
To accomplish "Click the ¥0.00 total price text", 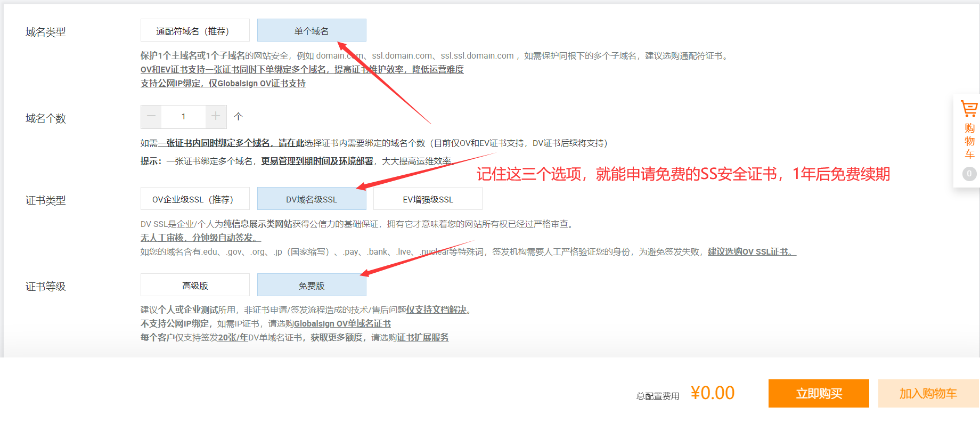I will point(713,393).
